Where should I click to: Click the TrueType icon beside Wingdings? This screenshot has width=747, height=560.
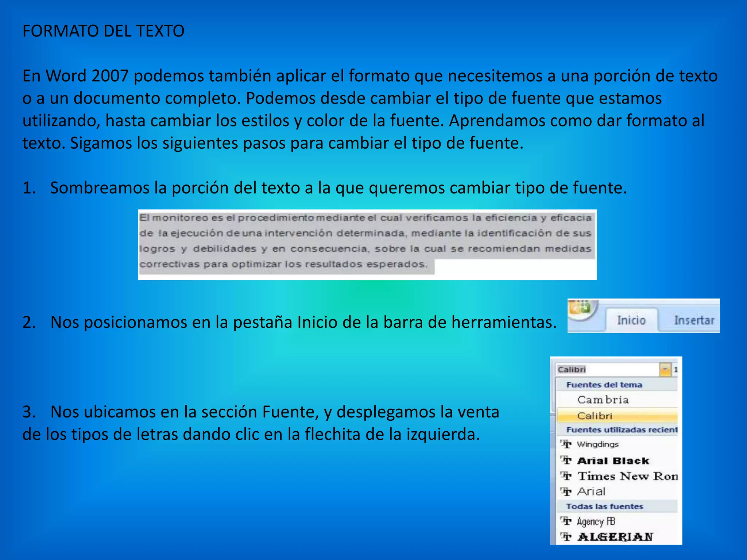coord(566,444)
